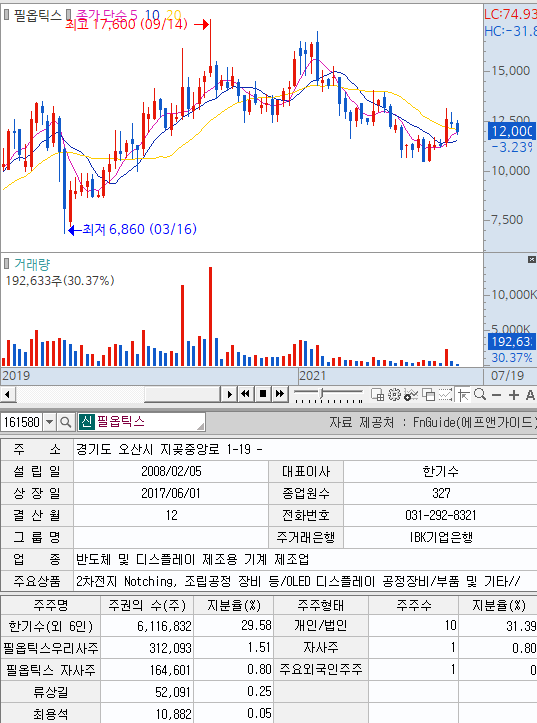This screenshot has width=537, height=723.
Task: Click the main bank IBK기업은행
Action: pyautogui.click(x=441, y=537)
